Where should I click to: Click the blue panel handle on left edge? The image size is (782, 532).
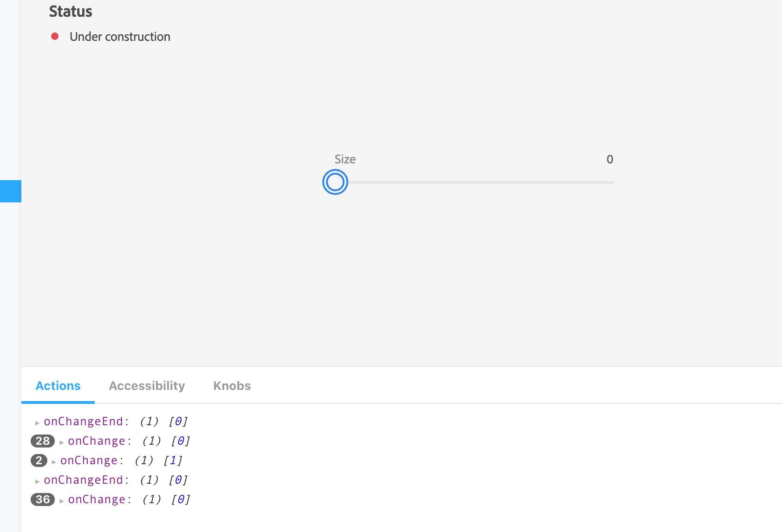[x=10, y=191]
